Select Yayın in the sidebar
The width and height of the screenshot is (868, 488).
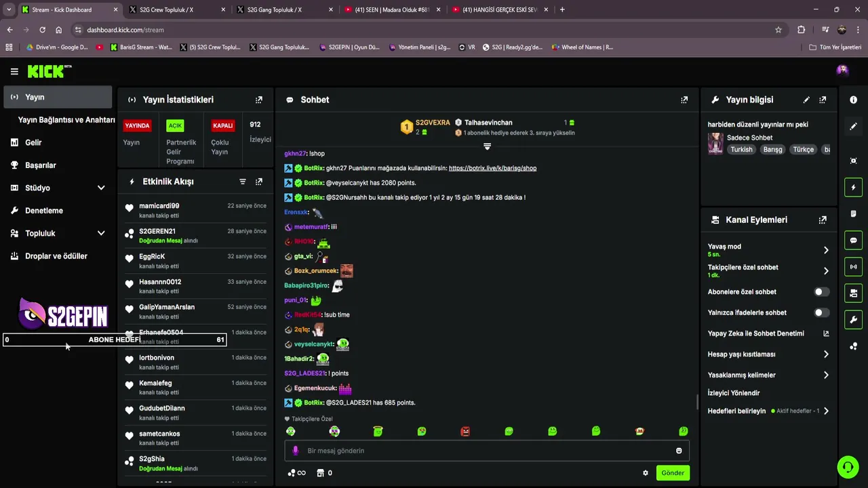58,97
